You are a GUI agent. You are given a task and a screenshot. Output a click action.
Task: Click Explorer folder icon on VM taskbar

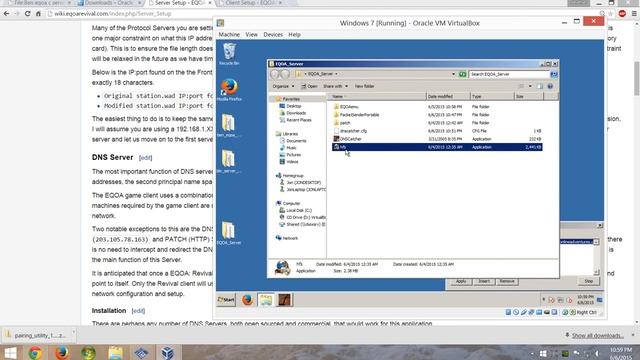[x=266, y=300]
